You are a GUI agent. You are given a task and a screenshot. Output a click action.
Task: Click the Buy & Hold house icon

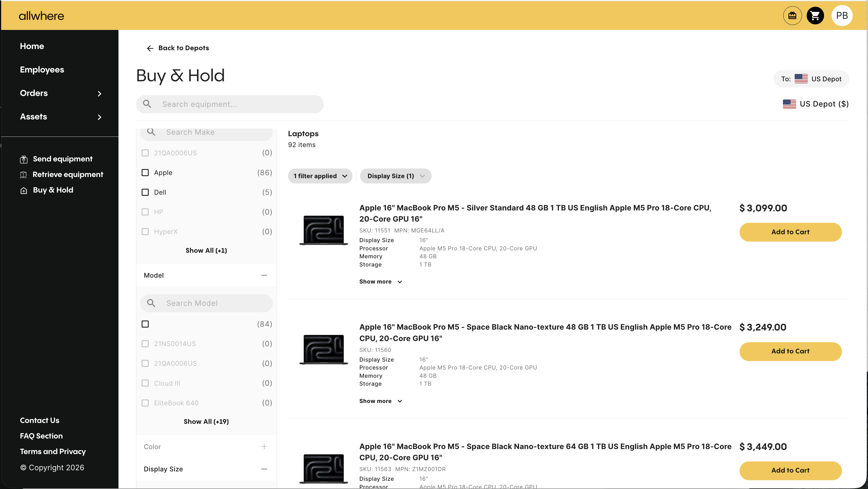[23, 190]
